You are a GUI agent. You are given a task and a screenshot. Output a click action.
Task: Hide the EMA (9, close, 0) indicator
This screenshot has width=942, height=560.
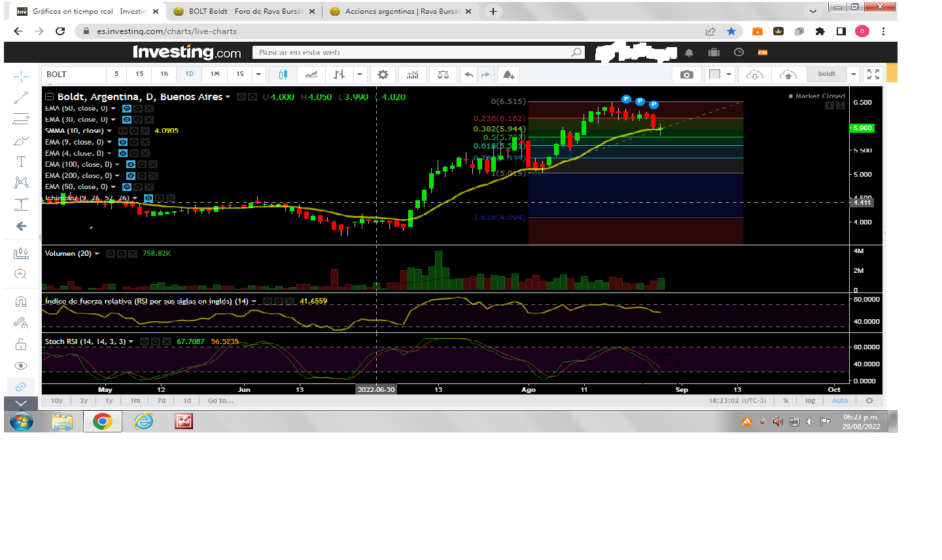[123, 142]
